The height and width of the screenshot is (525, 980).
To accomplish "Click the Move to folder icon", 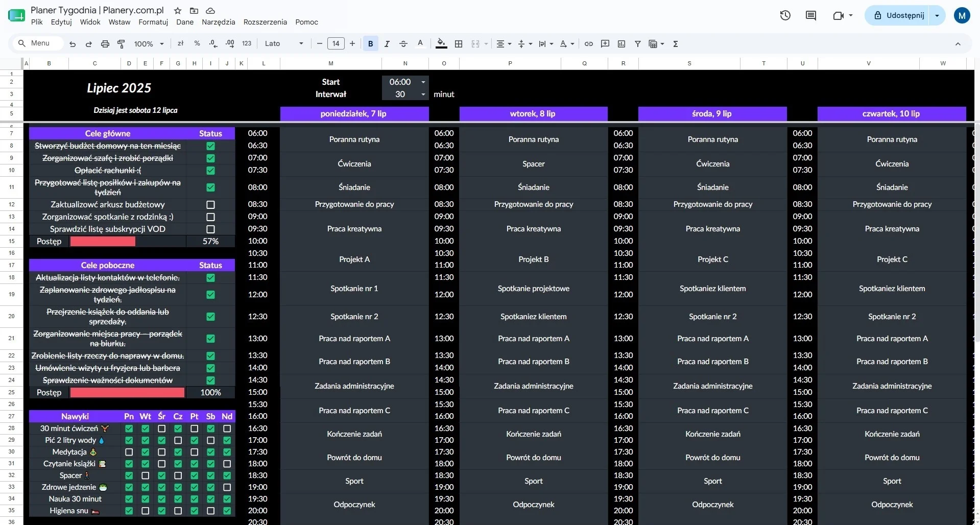I will (x=194, y=10).
